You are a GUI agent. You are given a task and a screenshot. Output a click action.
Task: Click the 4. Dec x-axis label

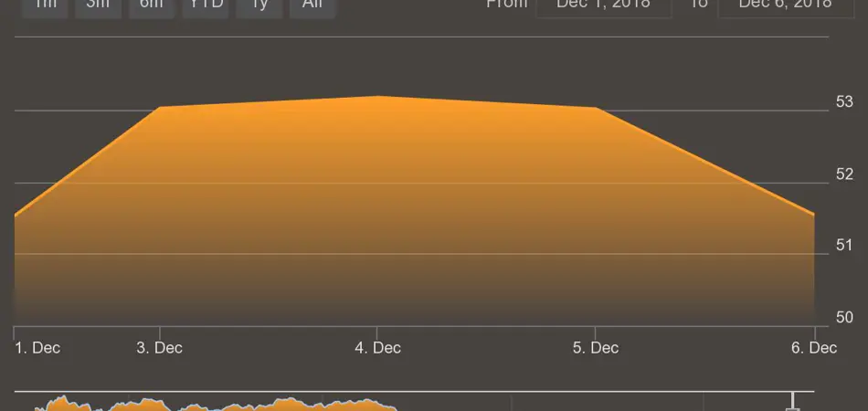[x=377, y=348]
